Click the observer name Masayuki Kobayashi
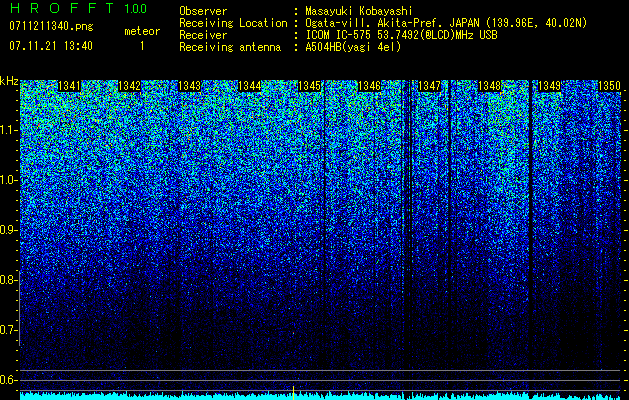The width and height of the screenshot is (629, 400). (359, 11)
